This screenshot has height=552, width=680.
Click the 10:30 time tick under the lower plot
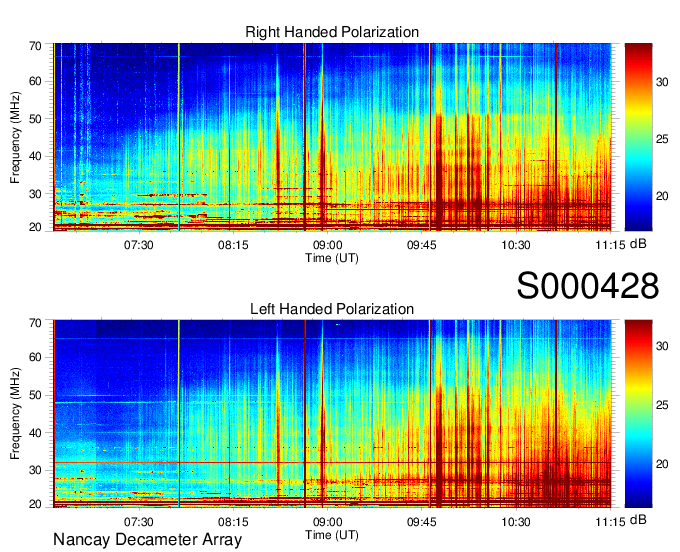click(516, 522)
